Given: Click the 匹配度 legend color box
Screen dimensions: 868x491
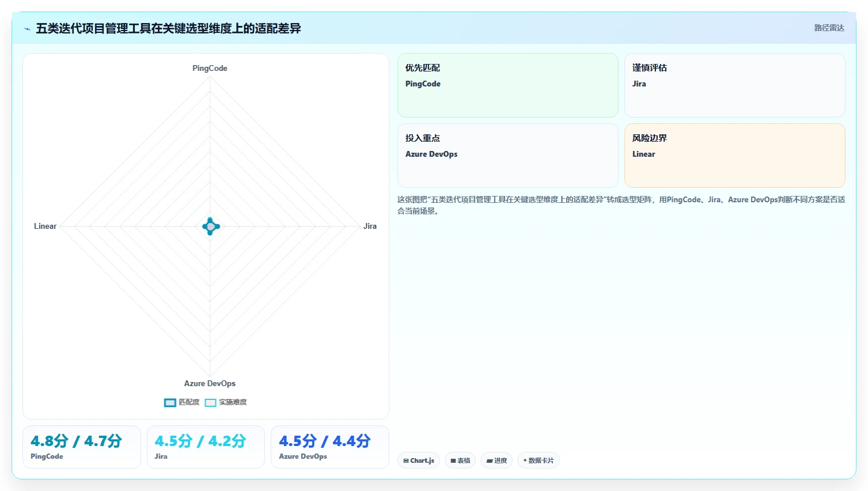Looking at the screenshot, I should coord(170,403).
